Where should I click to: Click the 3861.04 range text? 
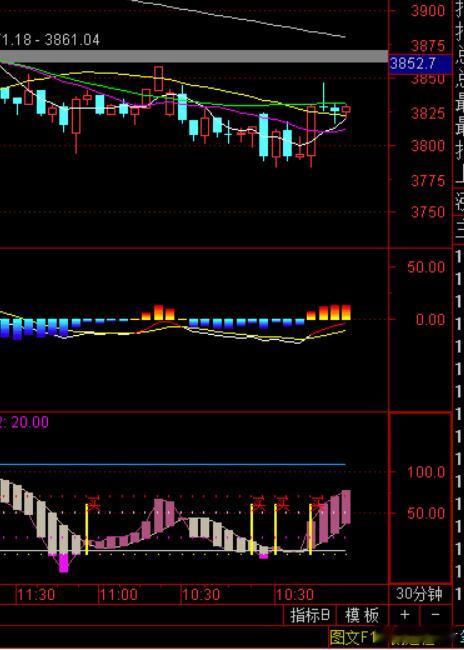pyautogui.click(x=72, y=40)
